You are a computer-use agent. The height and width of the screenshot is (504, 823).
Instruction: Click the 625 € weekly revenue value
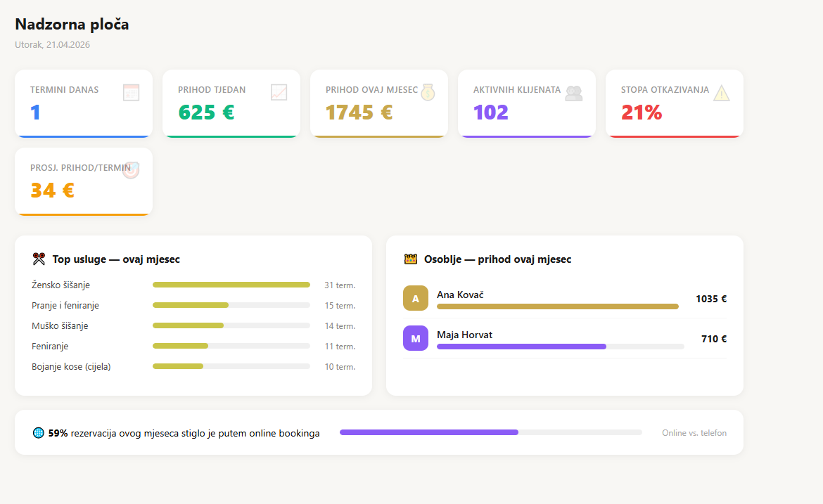click(206, 112)
